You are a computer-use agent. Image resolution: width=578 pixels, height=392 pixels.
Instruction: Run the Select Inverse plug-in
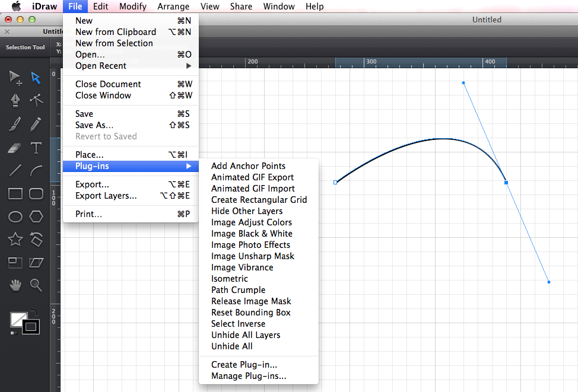click(258, 324)
